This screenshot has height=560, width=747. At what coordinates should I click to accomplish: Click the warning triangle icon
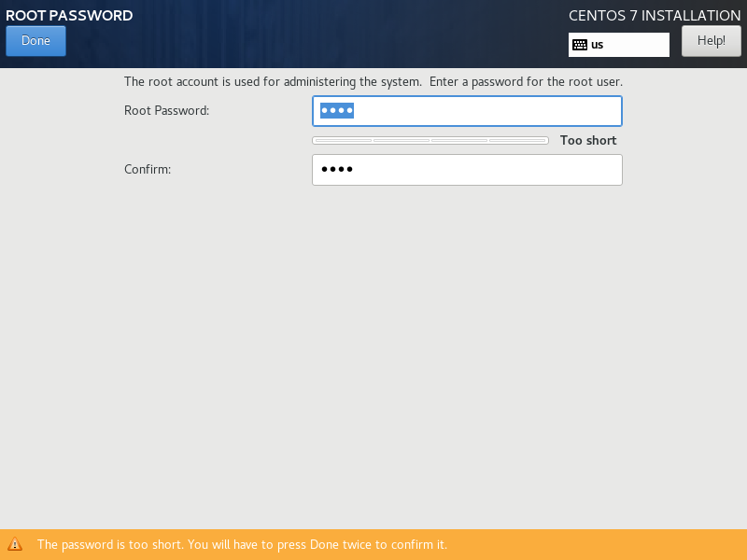[15, 544]
